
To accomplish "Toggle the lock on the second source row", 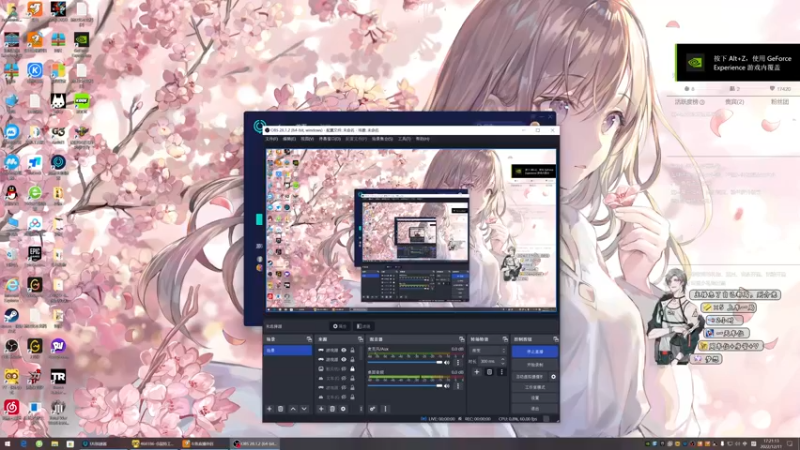I will pyautogui.click(x=352, y=359).
